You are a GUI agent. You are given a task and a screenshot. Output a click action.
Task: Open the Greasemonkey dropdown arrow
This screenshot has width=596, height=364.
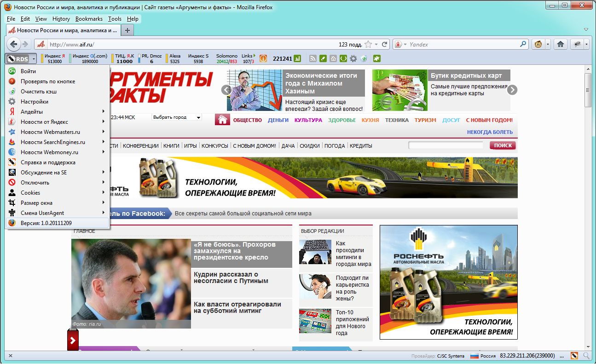548,44
